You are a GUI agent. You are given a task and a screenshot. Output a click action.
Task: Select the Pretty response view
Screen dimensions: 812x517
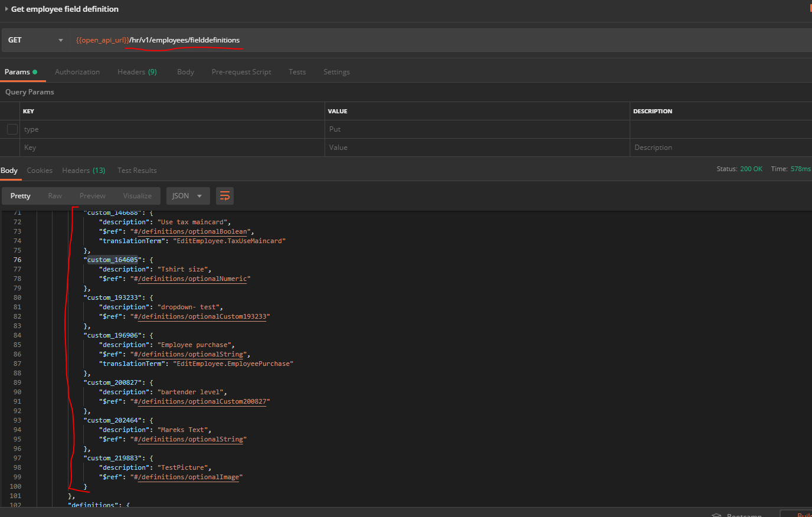coord(20,195)
